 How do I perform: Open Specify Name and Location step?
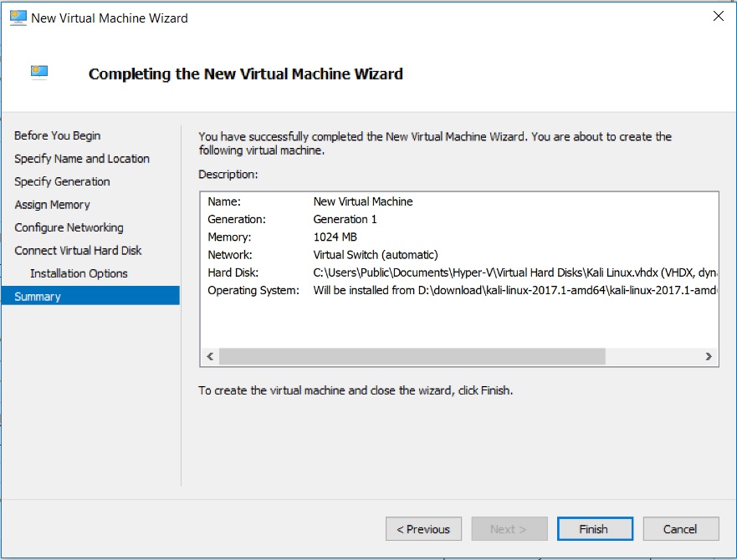point(82,159)
